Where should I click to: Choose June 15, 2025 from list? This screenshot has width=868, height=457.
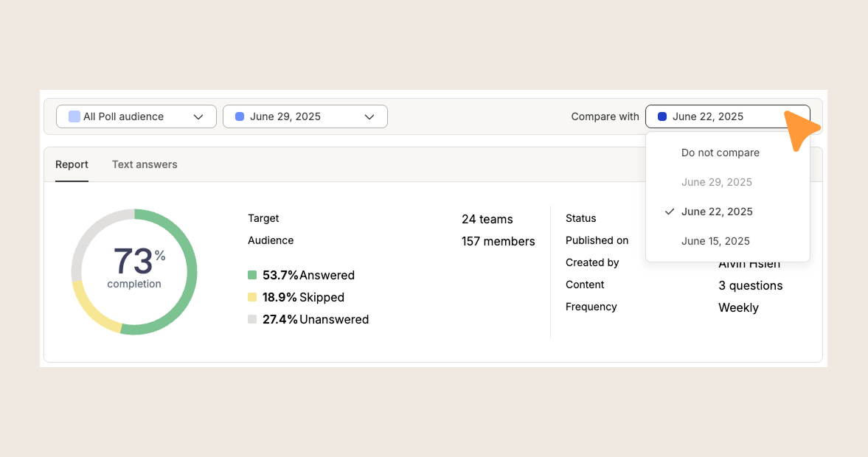pos(715,241)
